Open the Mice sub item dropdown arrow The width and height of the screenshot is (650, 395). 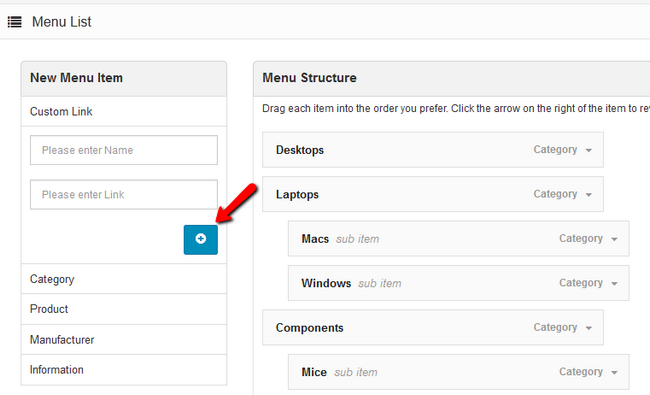pyautogui.click(x=614, y=373)
